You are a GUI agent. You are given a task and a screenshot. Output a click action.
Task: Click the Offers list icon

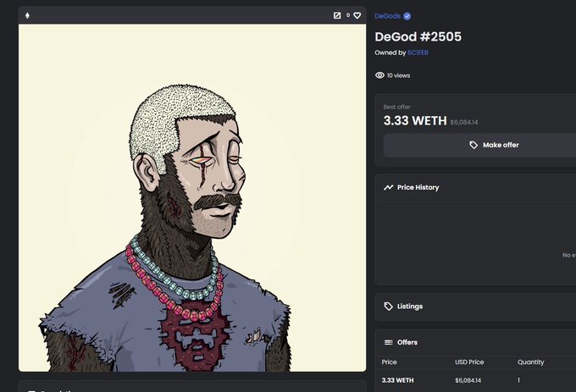click(x=388, y=342)
